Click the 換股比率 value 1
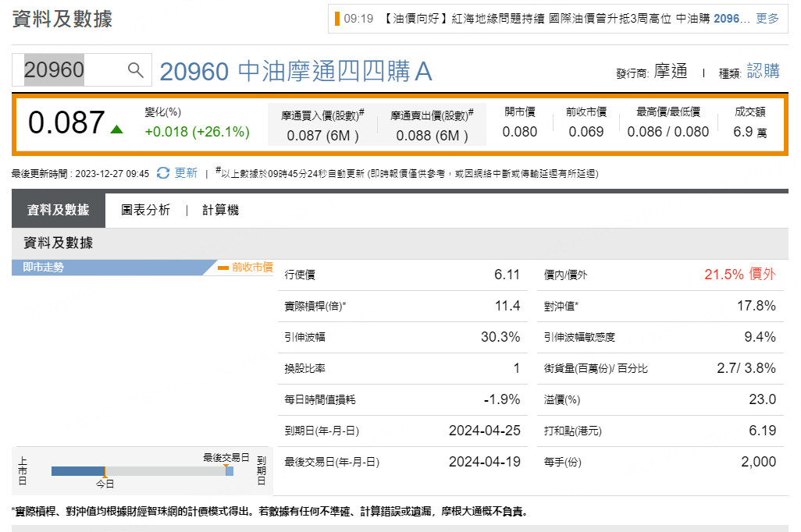This screenshot has width=801, height=532. coord(517,368)
